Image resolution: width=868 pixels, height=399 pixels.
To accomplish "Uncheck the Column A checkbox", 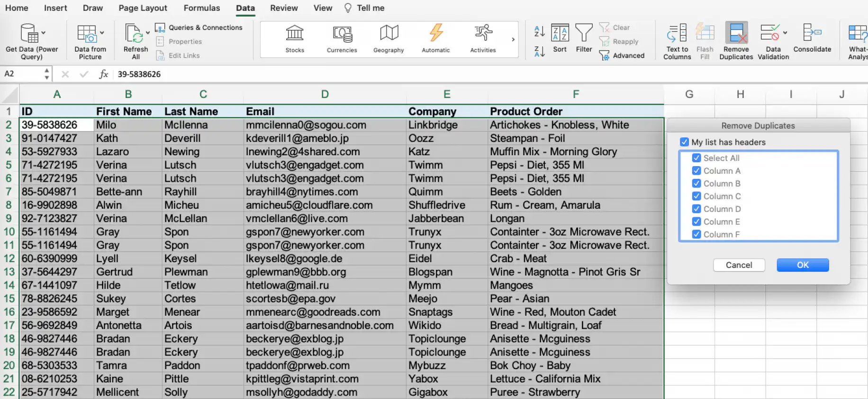I will click(x=696, y=171).
